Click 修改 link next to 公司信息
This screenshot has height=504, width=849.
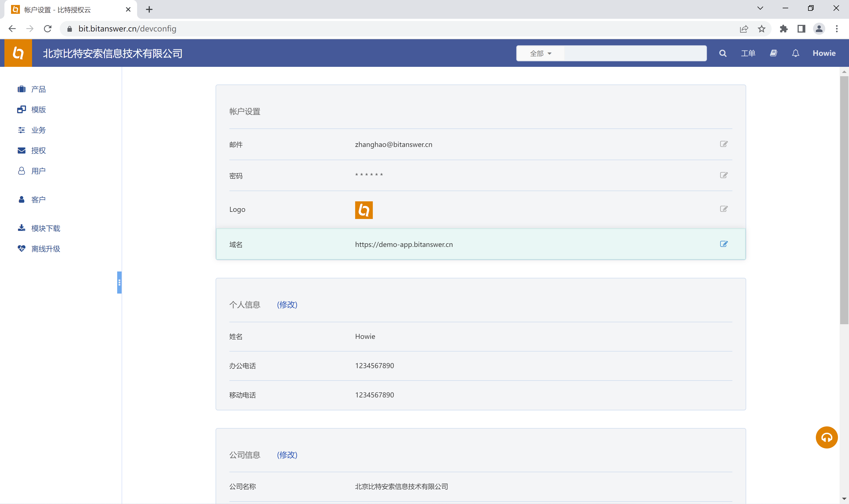tap(287, 455)
